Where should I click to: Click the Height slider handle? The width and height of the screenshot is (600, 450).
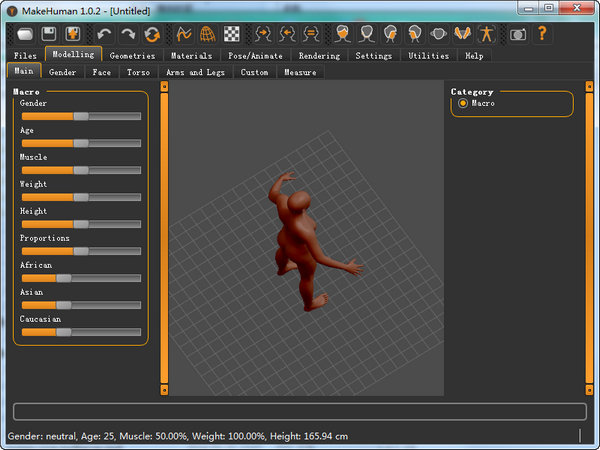[x=81, y=224]
